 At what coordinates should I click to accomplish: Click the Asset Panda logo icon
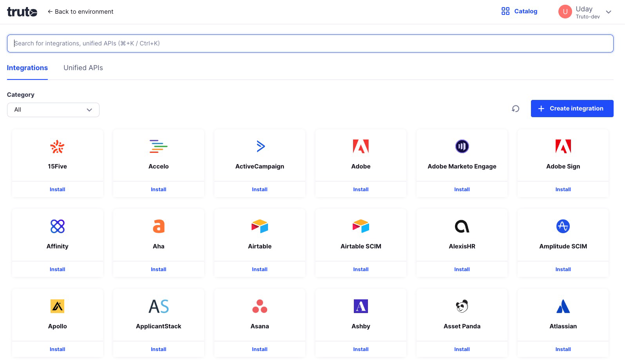point(462,306)
